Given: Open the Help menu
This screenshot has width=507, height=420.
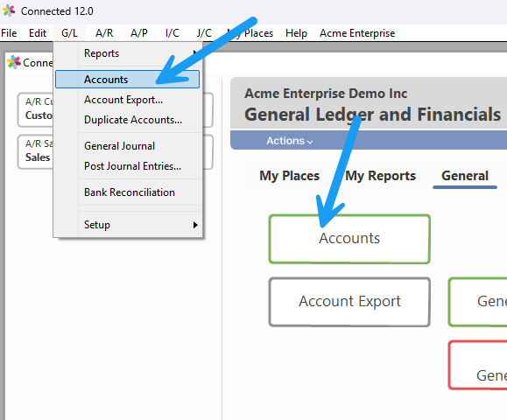Looking at the screenshot, I should click(x=296, y=33).
